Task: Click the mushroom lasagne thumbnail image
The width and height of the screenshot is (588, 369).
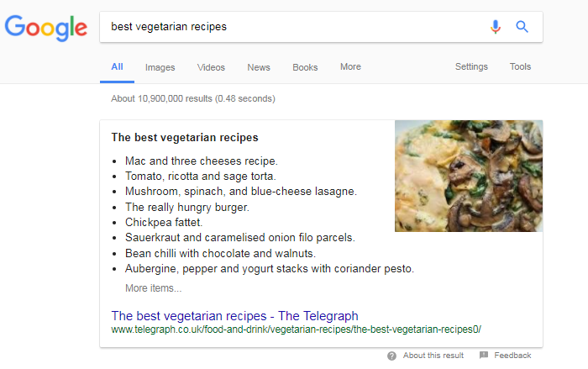Action: [x=469, y=176]
